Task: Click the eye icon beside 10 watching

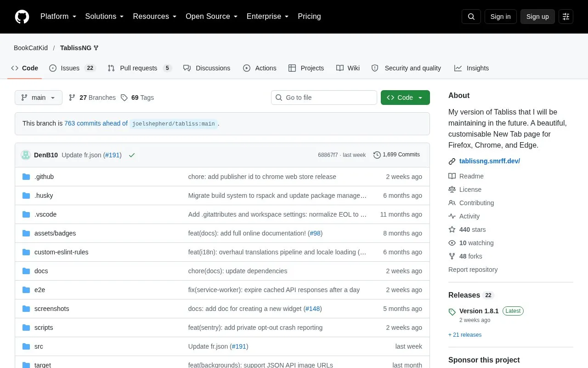Action: [x=452, y=243]
